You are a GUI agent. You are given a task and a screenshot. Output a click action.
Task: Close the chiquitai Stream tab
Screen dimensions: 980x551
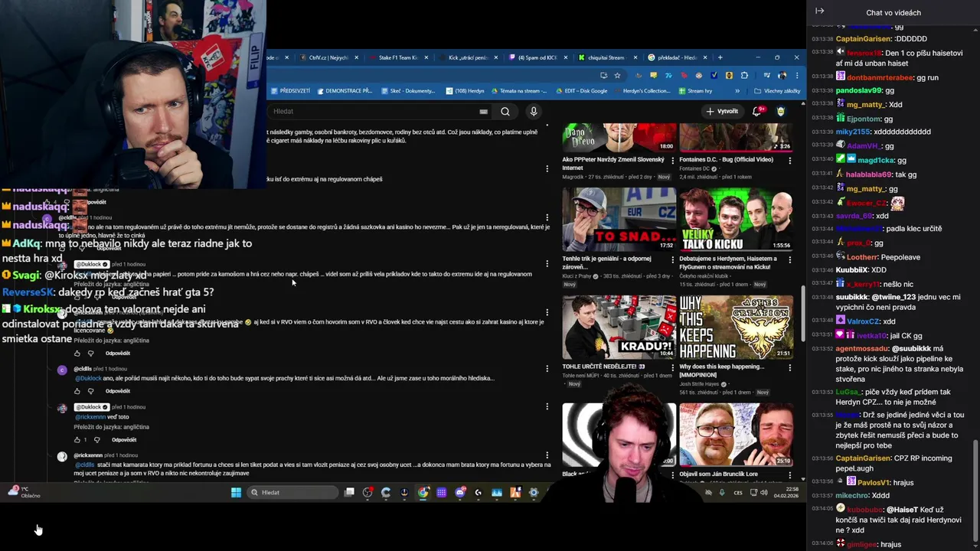click(x=635, y=57)
